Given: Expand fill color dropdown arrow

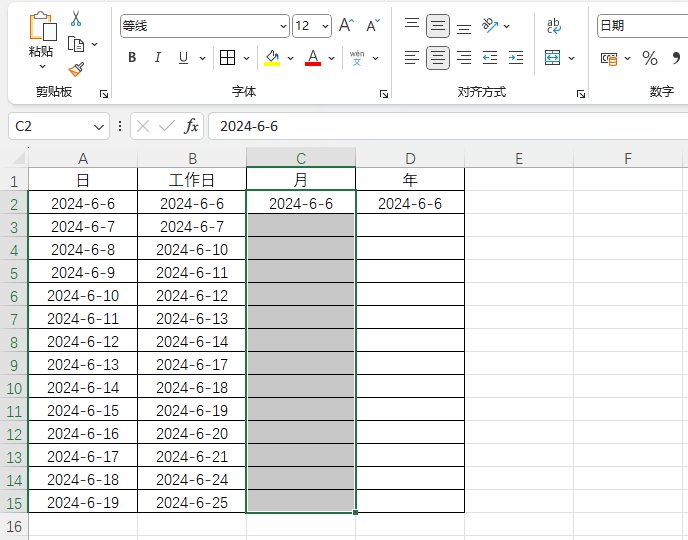Looking at the screenshot, I should tap(290, 58).
